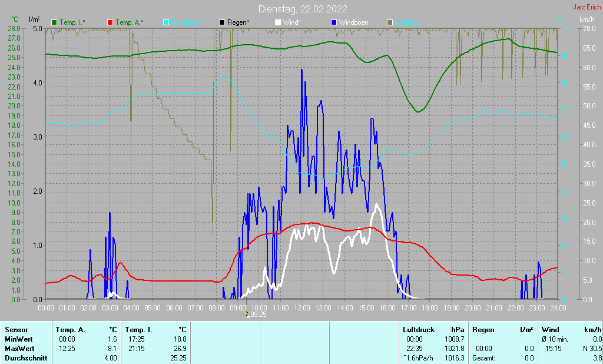Screen dimensions: 603x364
Task: Click the white Wind legend swatch
Action: (278, 22)
